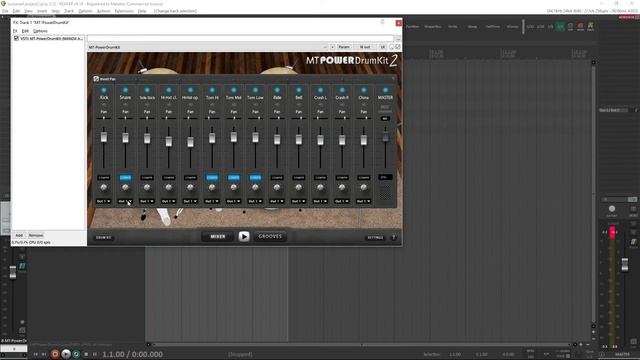Click the FX comment input field

240,38
